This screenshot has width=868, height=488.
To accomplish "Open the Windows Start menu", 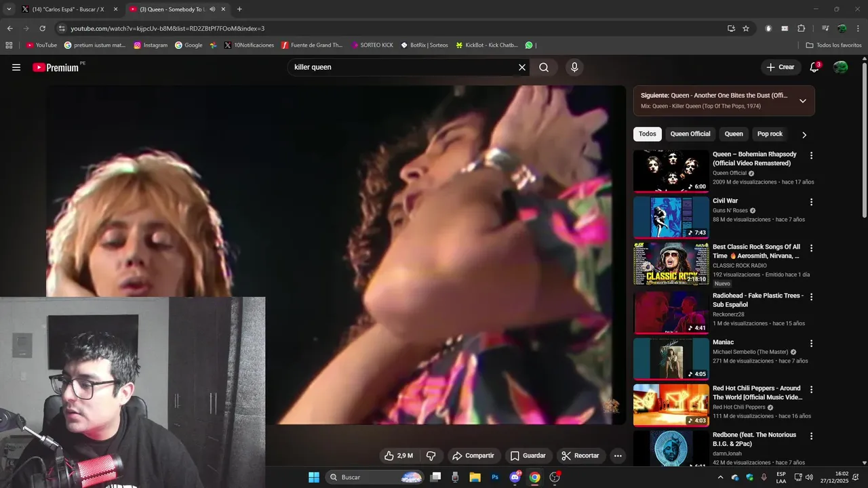I will tap(314, 477).
